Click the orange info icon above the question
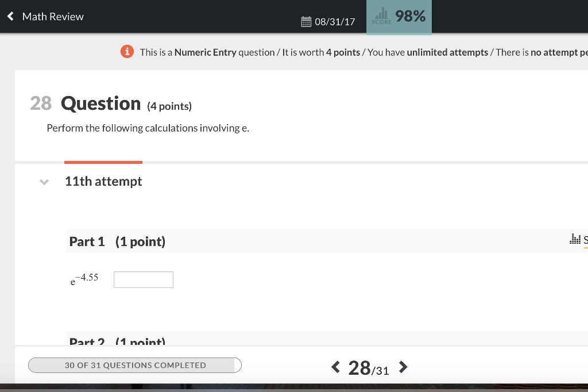588x392 pixels. point(127,52)
